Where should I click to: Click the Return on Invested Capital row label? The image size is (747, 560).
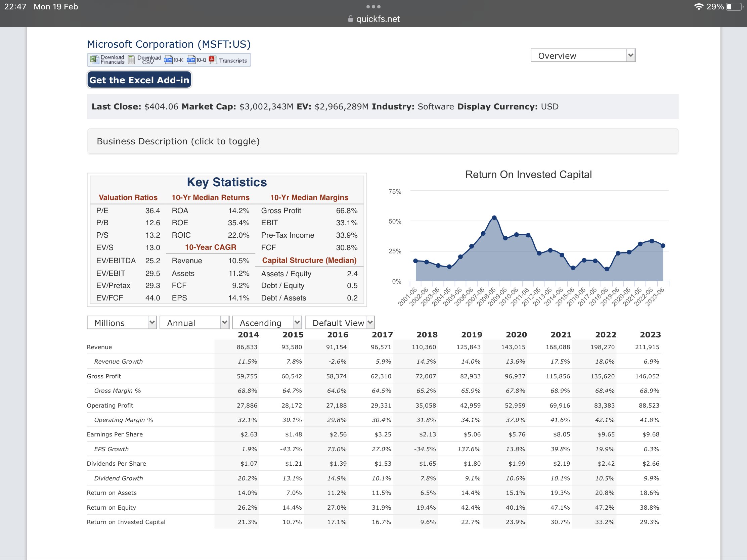click(126, 522)
